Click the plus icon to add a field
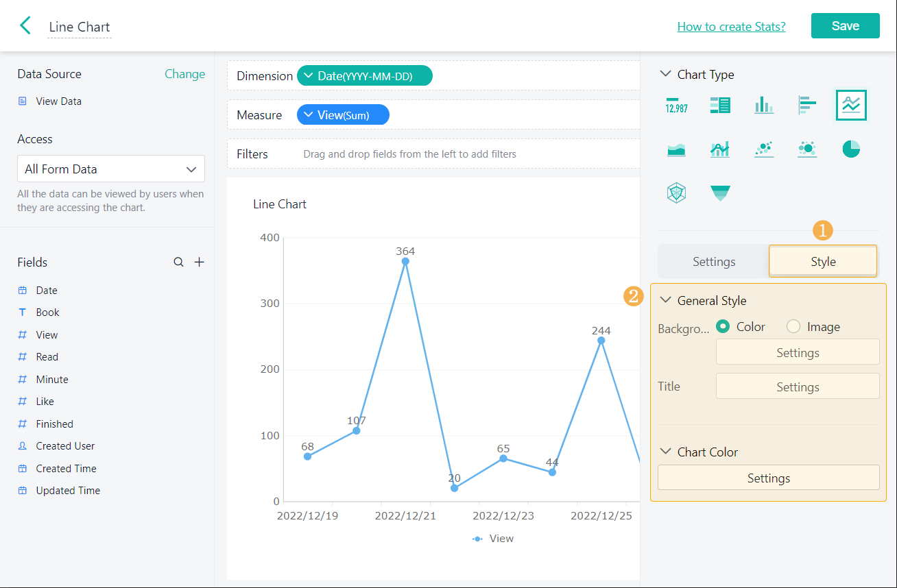Viewport: 897px width, 588px height. click(200, 262)
